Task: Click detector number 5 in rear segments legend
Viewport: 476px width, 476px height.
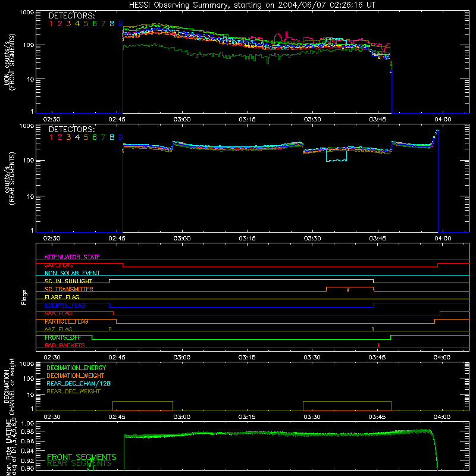Action: tap(86, 137)
